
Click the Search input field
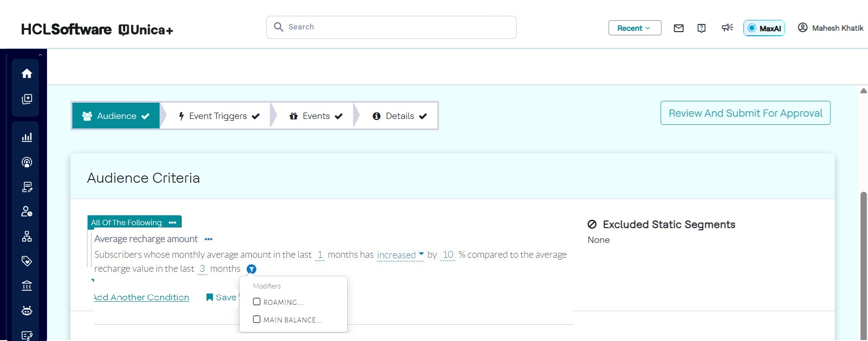coord(398,27)
